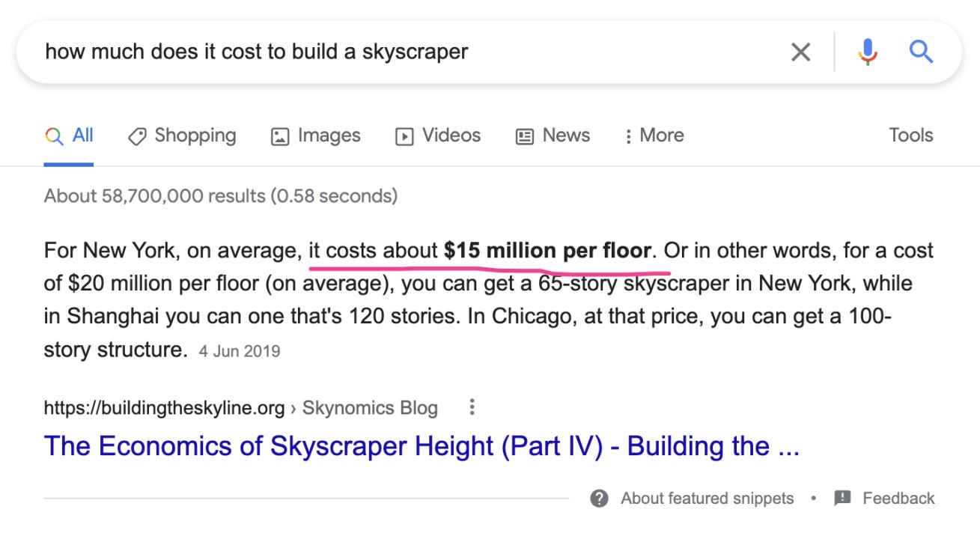
Task: Open the Shopping results
Action: [x=181, y=136]
